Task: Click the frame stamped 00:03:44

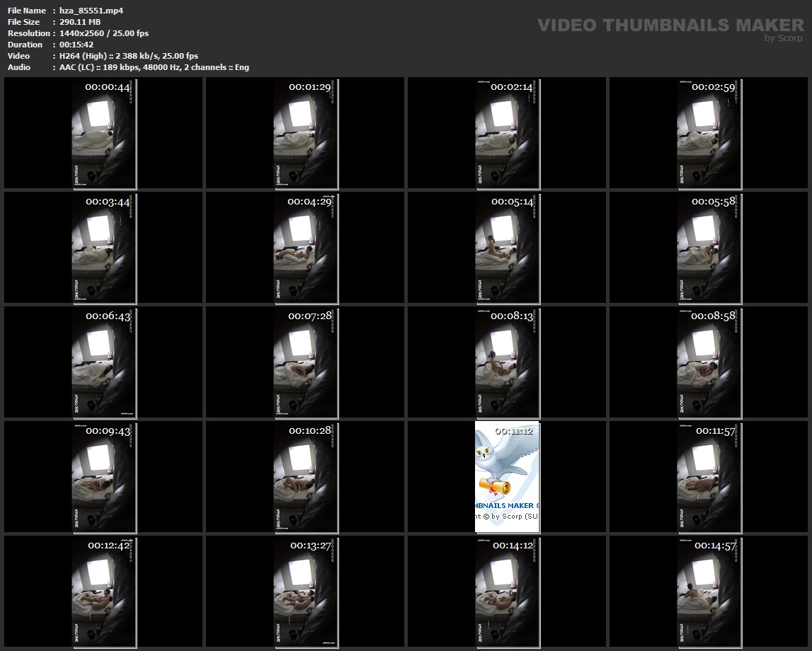Action: [x=103, y=248]
